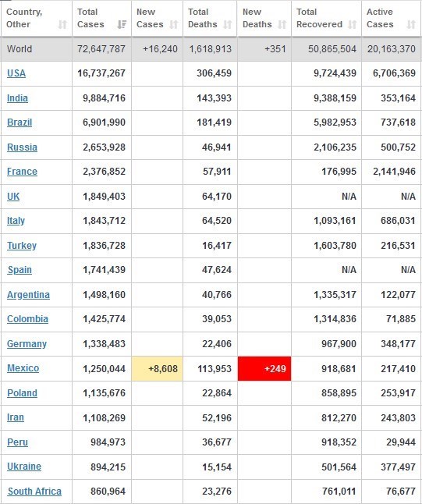This screenshot has height=504, width=422.
Task: Sort table by New Deaths icon
Action: pyautogui.click(x=282, y=24)
